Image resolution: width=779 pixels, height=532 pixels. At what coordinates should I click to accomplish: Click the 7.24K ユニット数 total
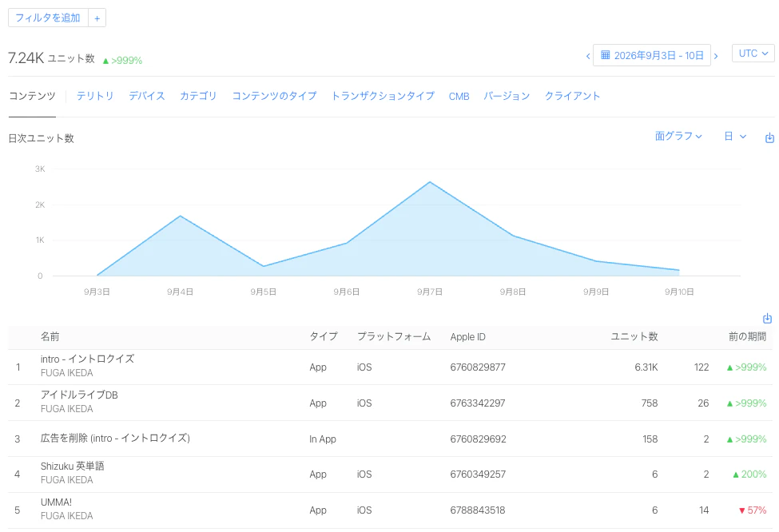coord(51,58)
